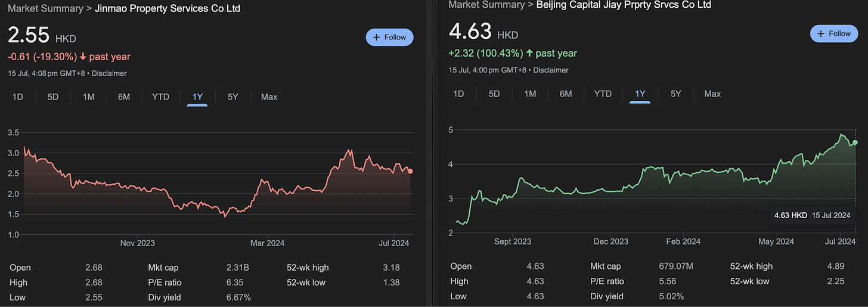Click Jinmao Mkt cap value 2.31B

(x=239, y=268)
